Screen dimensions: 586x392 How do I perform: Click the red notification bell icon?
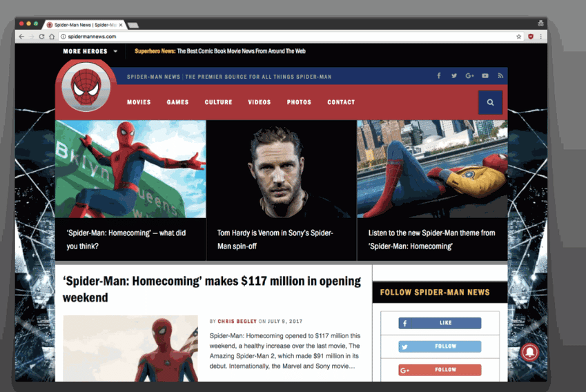pos(529,352)
